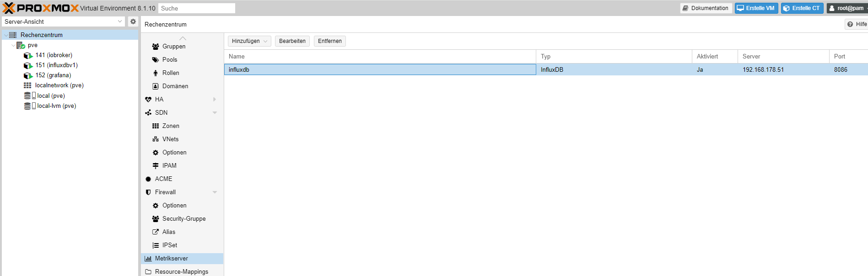Sort by the Server column header
The height and width of the screenshot is (276, 868).
pyautogui.click(x=783, y=57)
